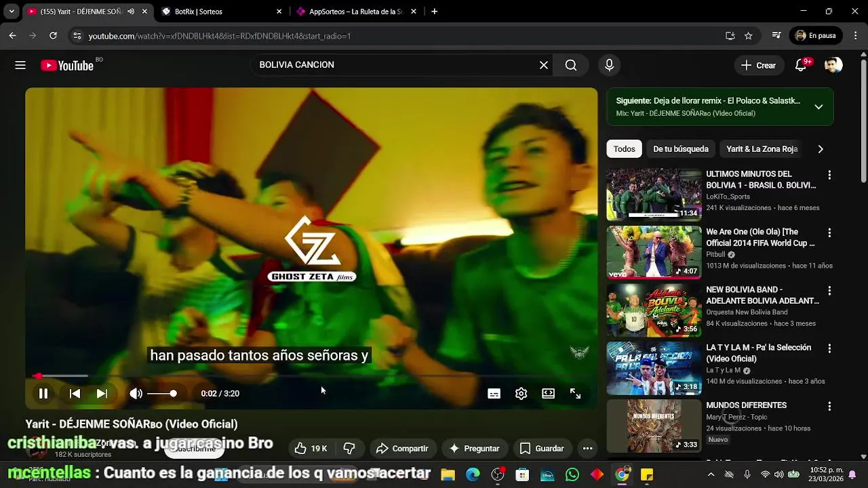The width and height of the screenshot is (868, 488).
Task: Show more filter chips with right arrow
Action: tap(821, 149)
